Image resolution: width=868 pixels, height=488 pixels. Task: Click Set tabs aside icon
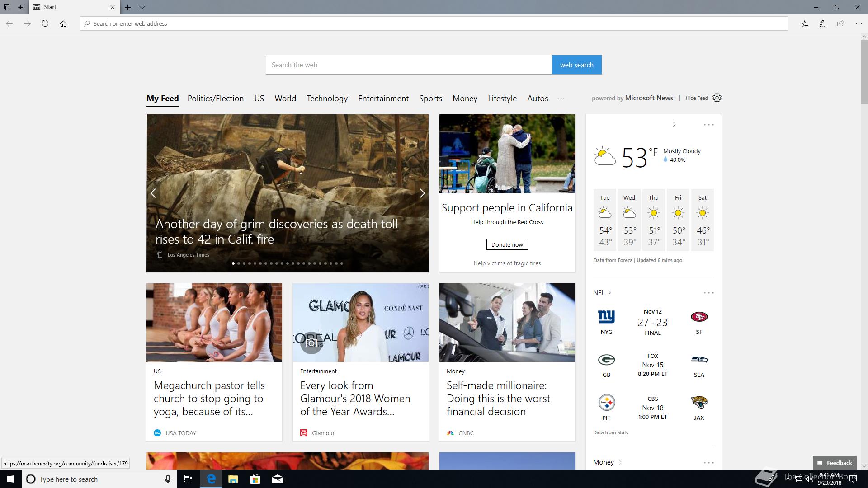pyautogui.click(x=22, y=7)
